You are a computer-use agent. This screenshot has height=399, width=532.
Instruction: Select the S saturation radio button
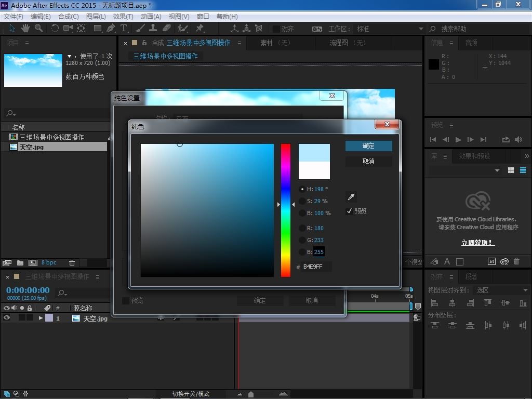pyautogui.click(x=302, y=201)
